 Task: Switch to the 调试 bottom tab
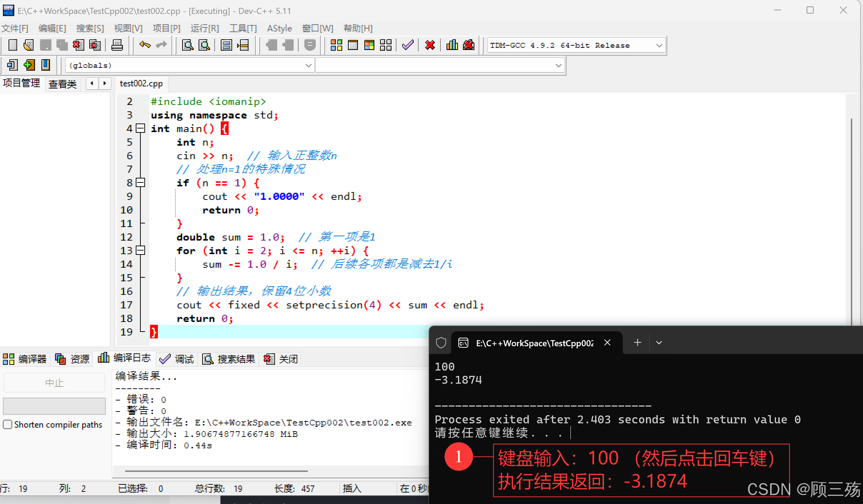(x=177, y=359)
